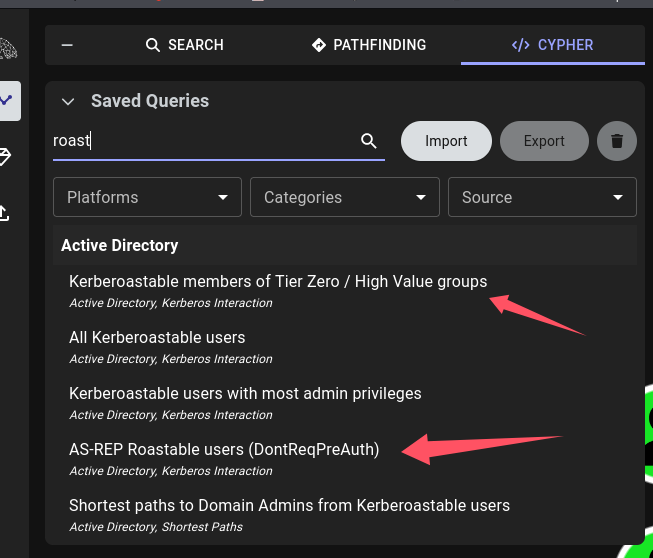The width and height of the screenshot is (653, 558).
Task: Select 'Kerberoastable users with most admin privileges'
Action: [x=245, y=394]
